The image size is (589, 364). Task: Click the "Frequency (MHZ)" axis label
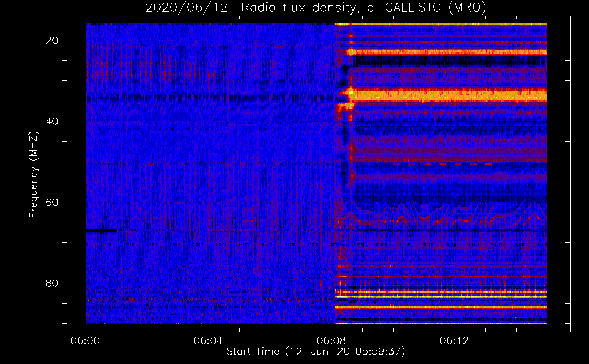[x=33, y=175]
